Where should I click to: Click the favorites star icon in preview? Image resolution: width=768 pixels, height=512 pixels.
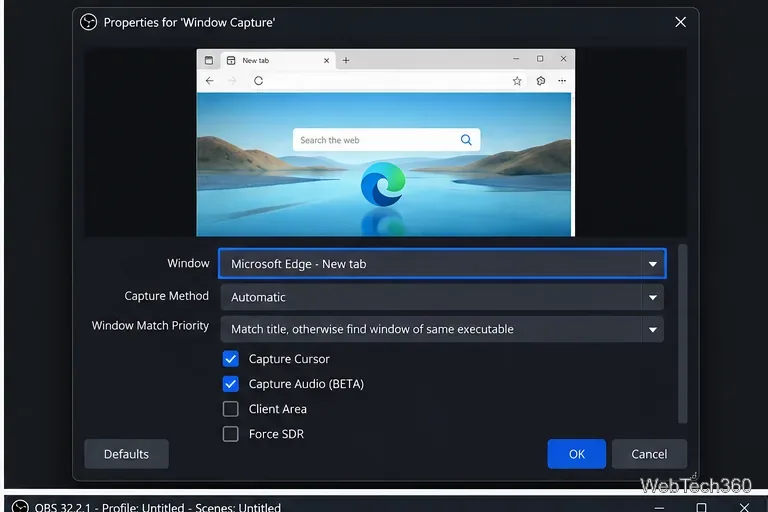517,81
